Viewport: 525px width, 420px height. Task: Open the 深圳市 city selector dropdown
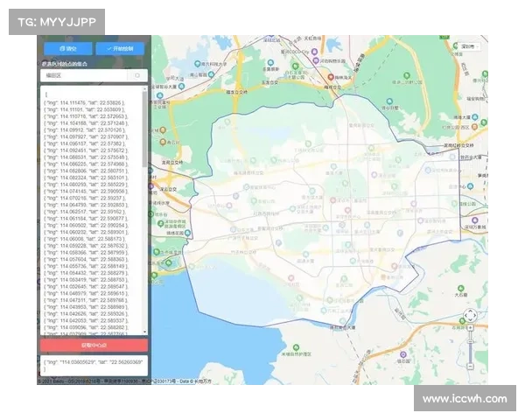tap(469, 46)
